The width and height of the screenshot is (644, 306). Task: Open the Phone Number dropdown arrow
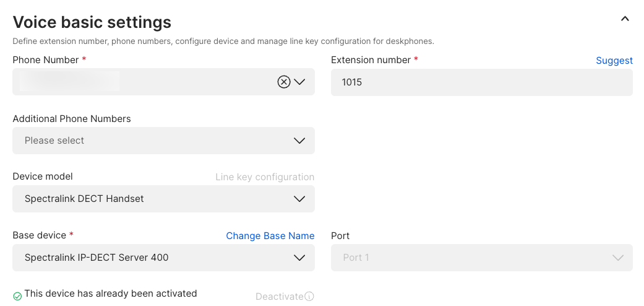[x=300, y=82]
